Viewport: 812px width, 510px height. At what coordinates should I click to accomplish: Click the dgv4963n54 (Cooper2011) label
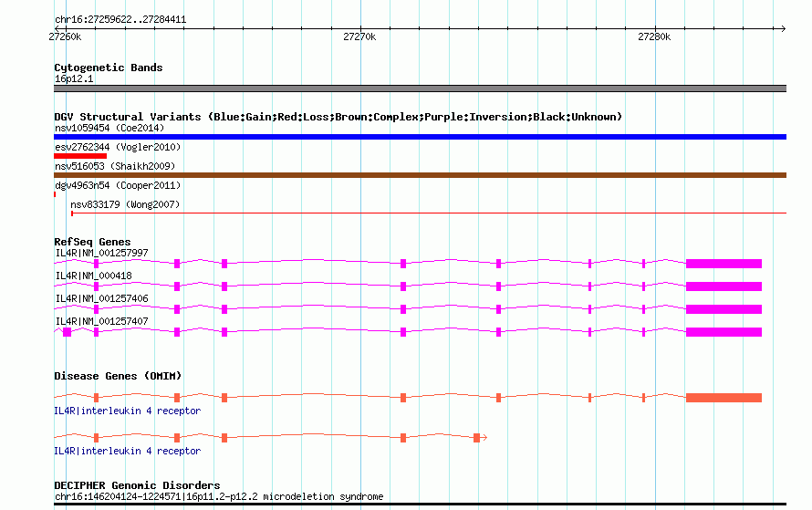pos(118,185)
